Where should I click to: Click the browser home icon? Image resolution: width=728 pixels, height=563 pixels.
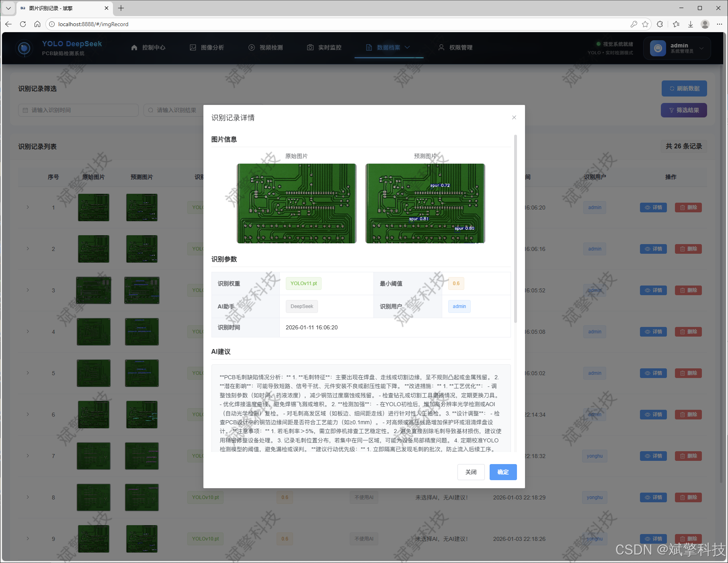37,24
